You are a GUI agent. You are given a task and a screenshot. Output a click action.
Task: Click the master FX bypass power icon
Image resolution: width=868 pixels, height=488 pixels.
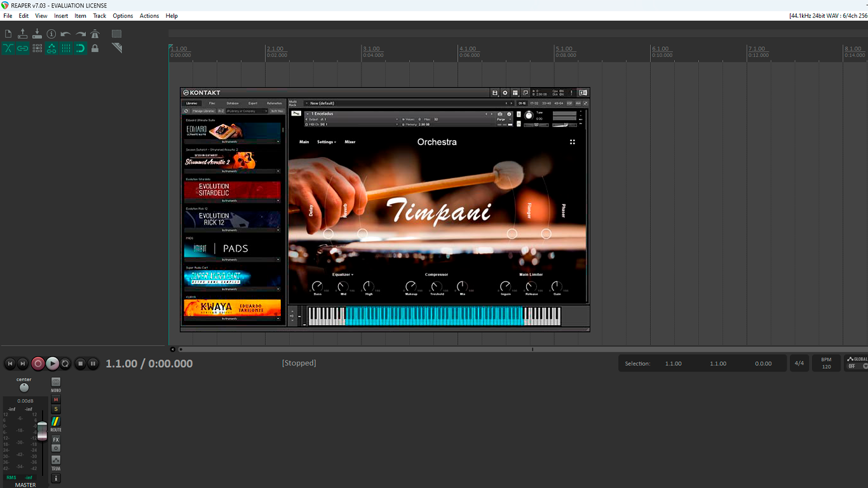pyautogui.click(x=56, y=448)
